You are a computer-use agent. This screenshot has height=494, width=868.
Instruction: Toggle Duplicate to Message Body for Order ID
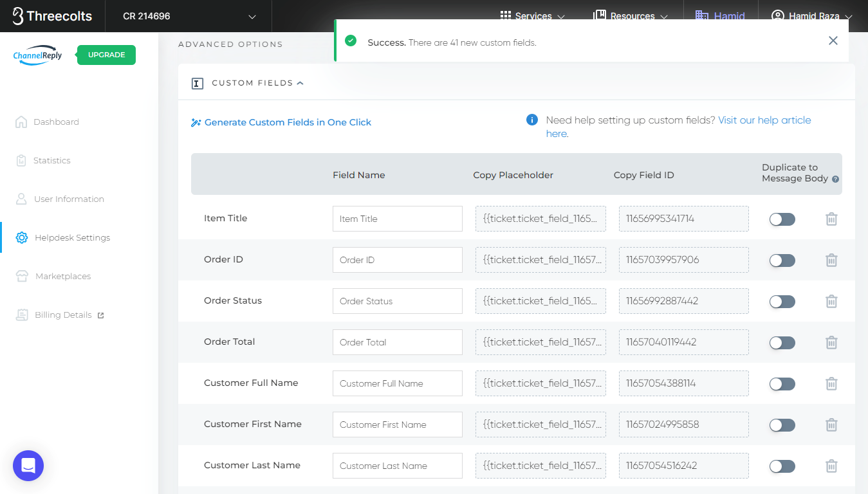click(782, 261)
